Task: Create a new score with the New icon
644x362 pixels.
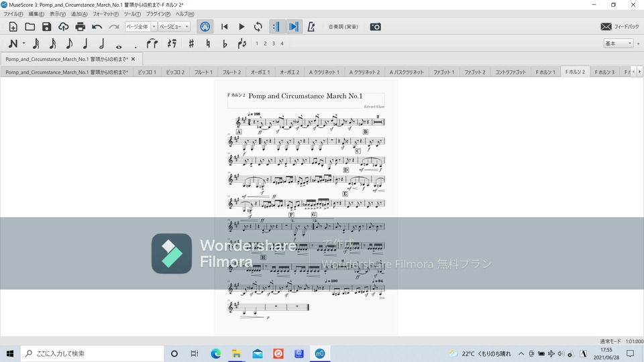Action: (x=13, y=27)
